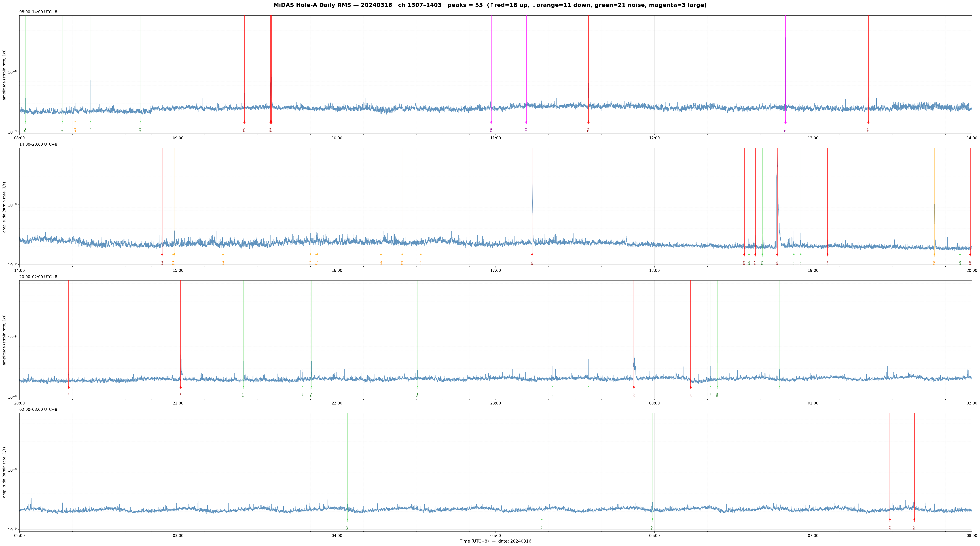Viewport: 980px width, 546px height.
Task: Select the red peak number label 052
Action: coord(914,528)
